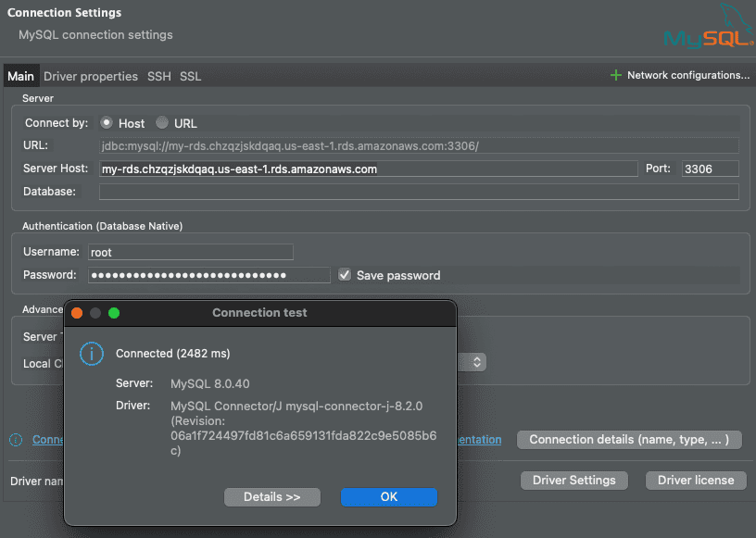
Task: Select the Host connect-by radio button
Action: [107, 122]
